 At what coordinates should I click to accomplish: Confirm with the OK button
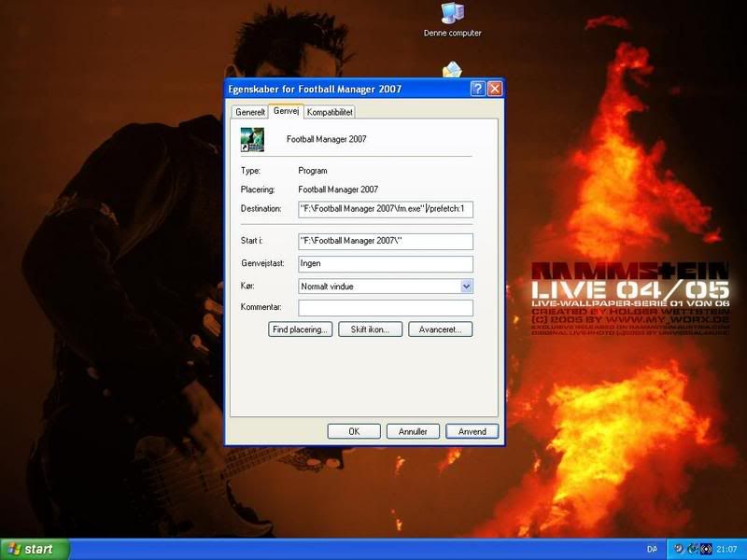pyautogui.click(x=354, y=431)
